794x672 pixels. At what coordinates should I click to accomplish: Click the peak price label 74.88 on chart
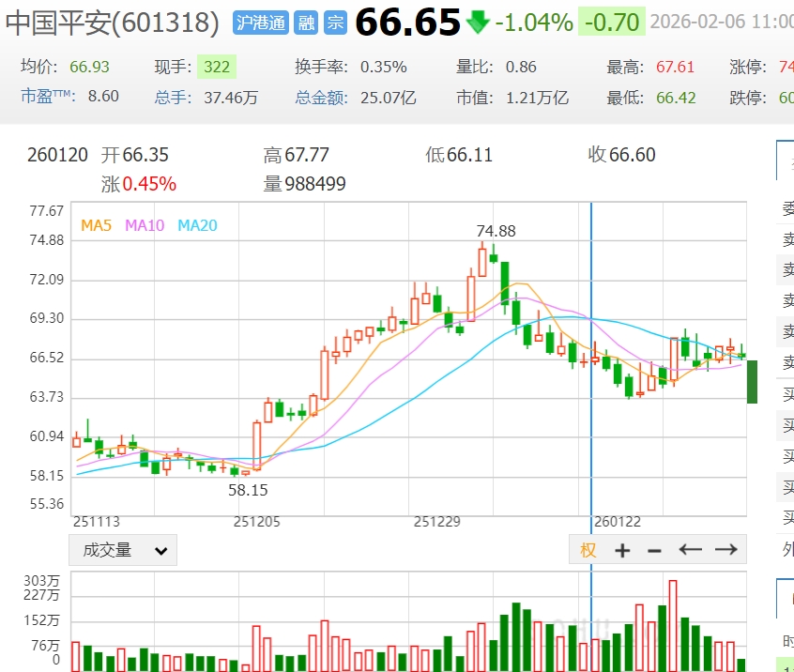pos(496,231)
